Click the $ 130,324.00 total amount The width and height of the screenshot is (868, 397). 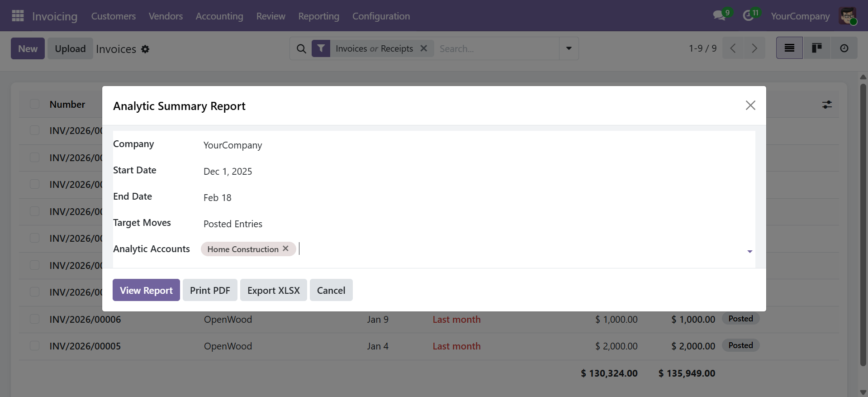[609, 373]
